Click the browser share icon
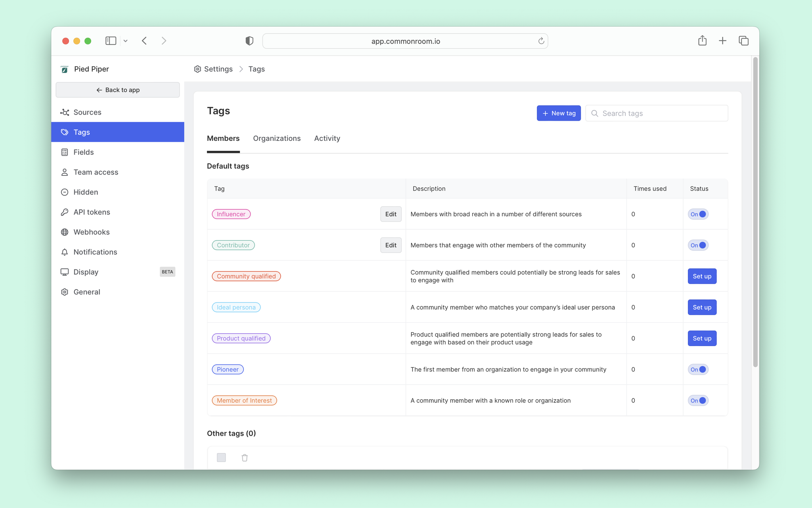The width and height of the screenshot is (812, 508). (702, 40)
